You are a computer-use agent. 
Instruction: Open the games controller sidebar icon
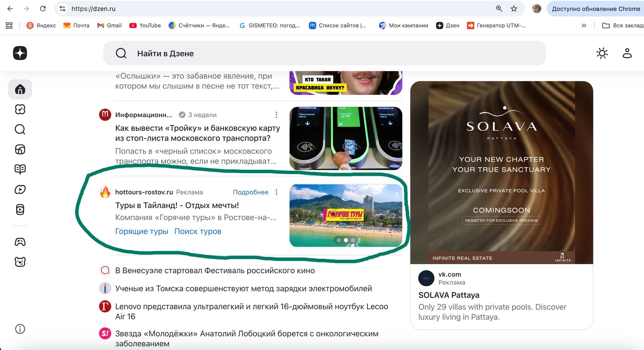(x=20, y=242)
